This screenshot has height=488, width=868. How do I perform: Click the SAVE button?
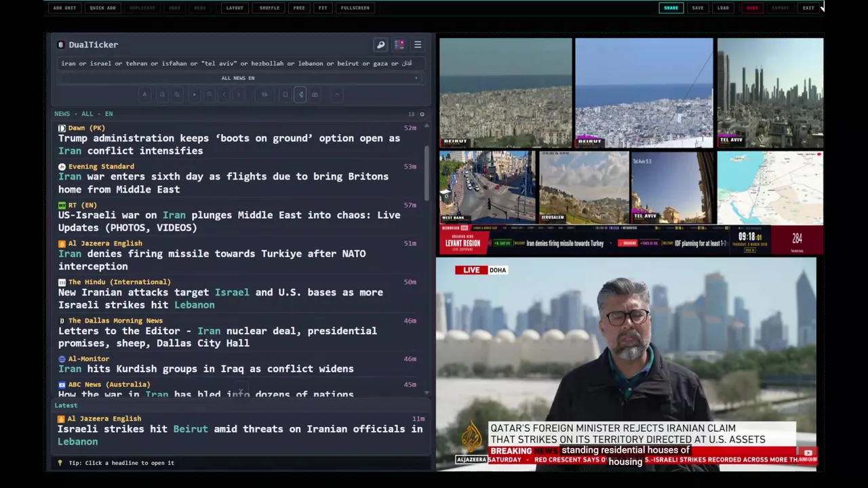(x=698, y=8)
